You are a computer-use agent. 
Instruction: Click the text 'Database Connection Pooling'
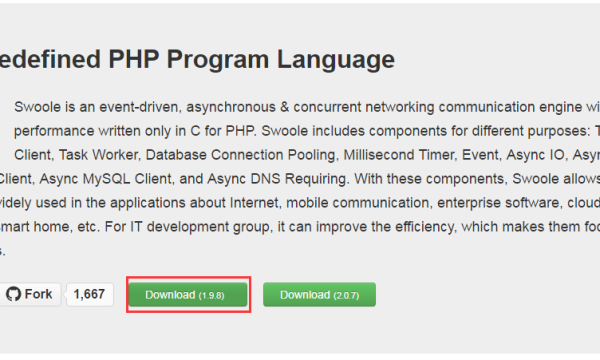pyautogui.click(x=240, y=155)
